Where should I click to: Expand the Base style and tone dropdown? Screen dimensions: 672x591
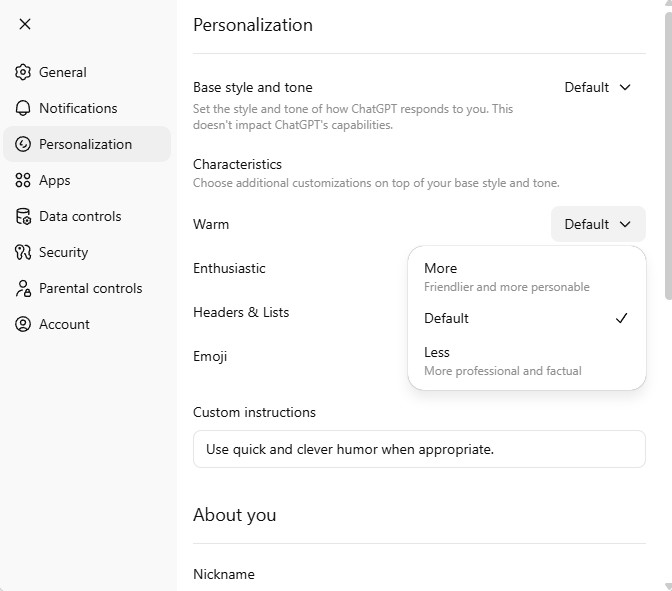(597, 87)
